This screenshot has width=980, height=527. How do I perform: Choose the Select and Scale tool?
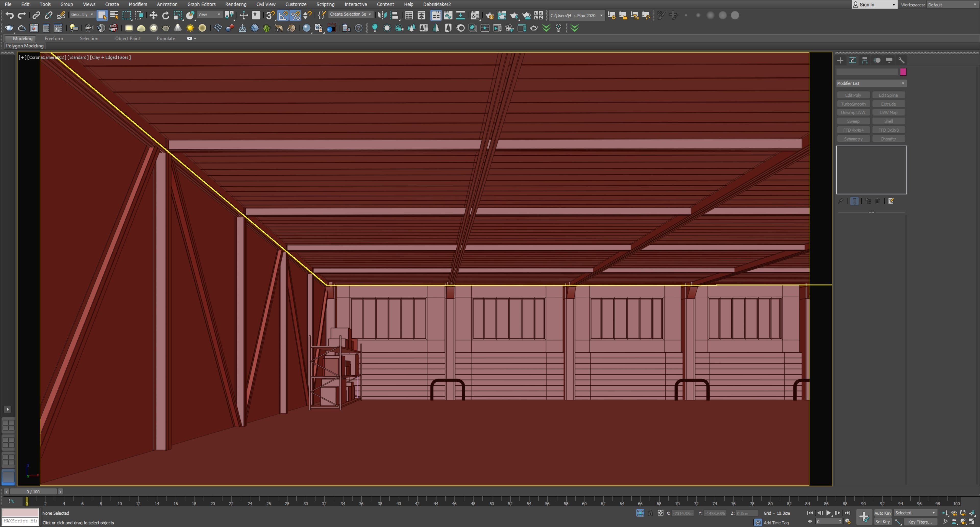coord(178,15)
